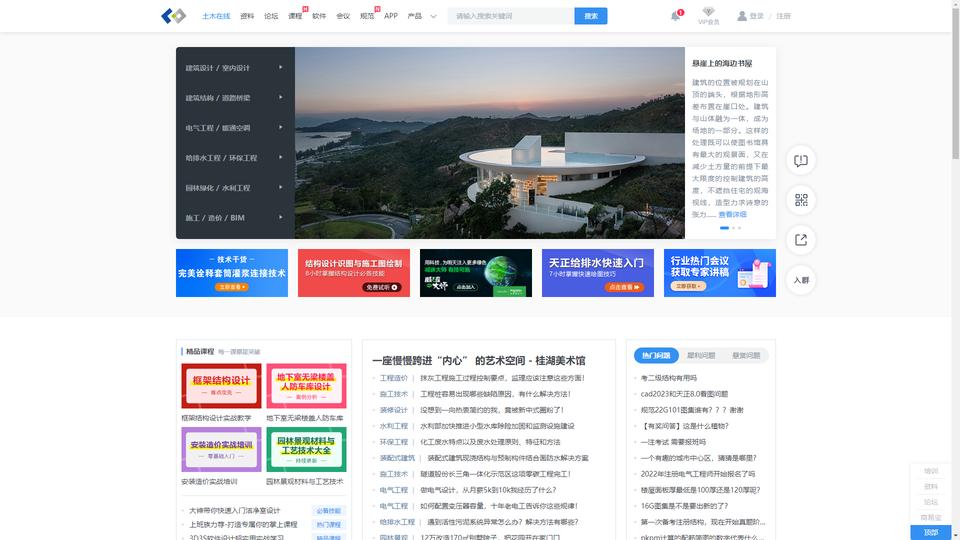Open 土木在线 nav item
960x540 pixels.
216,16
